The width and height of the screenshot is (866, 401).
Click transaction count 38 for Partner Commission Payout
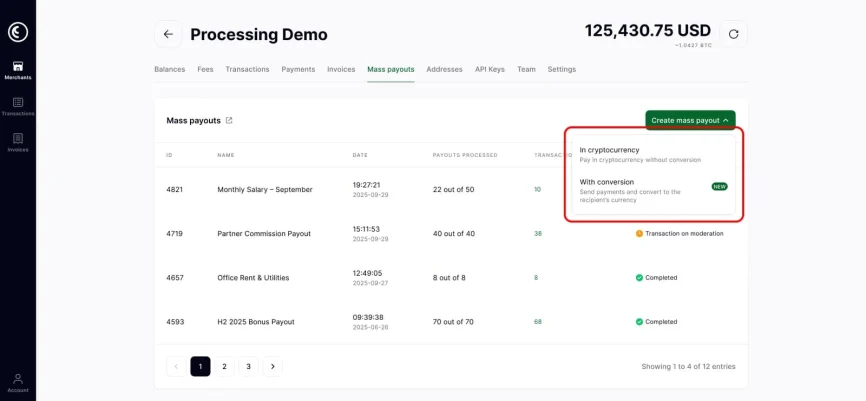[x=537, y=233]
